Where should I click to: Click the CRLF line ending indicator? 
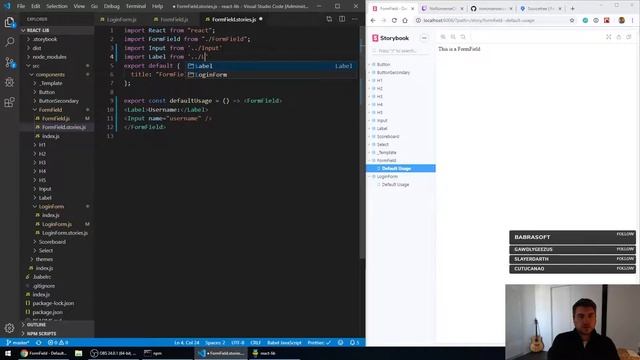point(256,342)
